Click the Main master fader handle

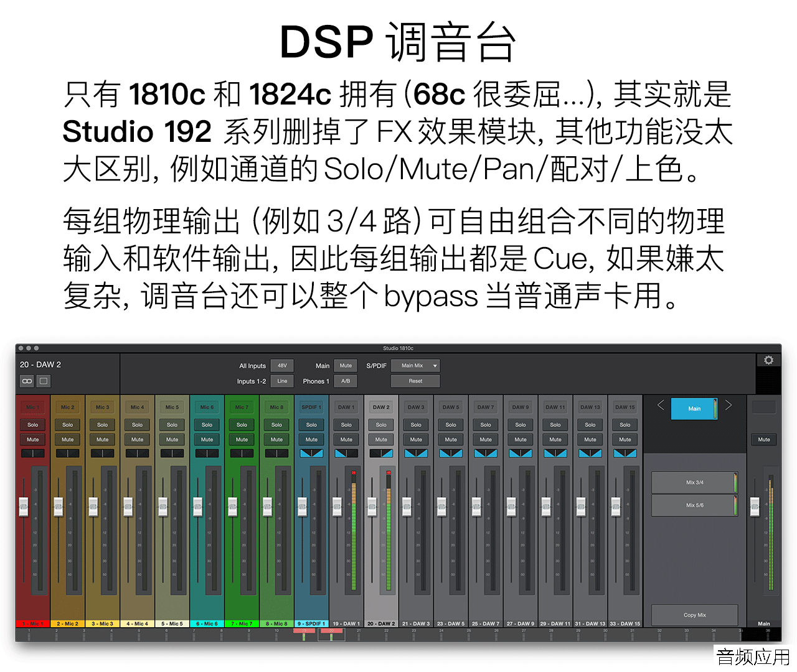point(755,507)
